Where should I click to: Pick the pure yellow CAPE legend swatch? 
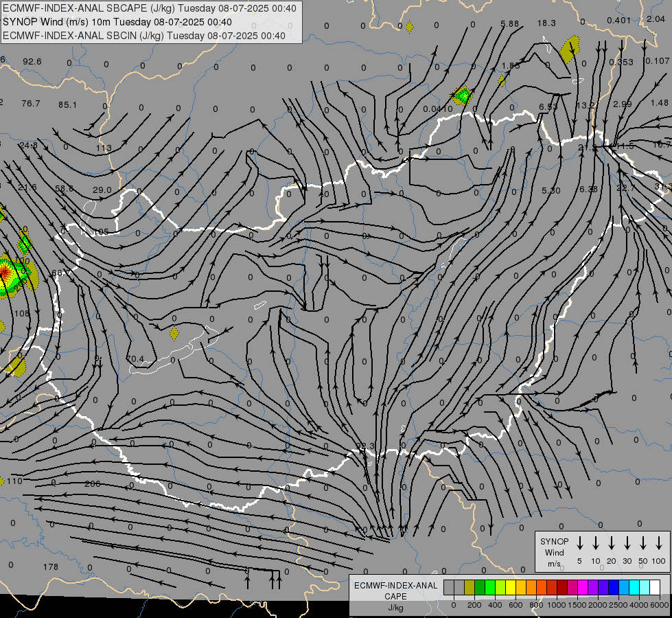[x=511, y=588]
